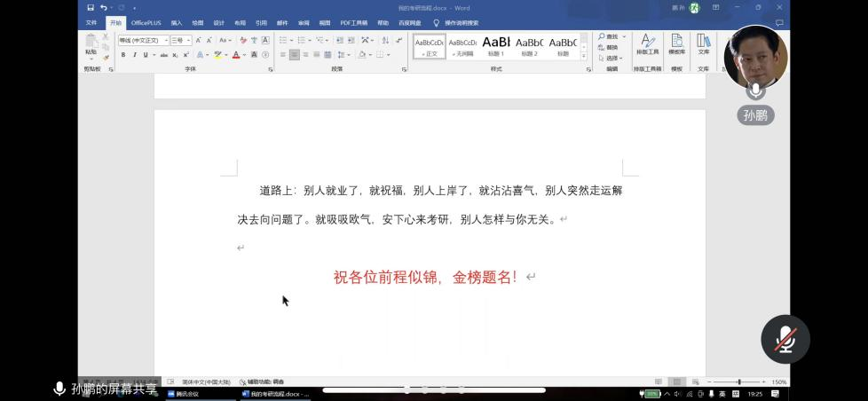Apply the 正文 Normal style
This screenshot has width=868, height=401.
pos(430,46)
